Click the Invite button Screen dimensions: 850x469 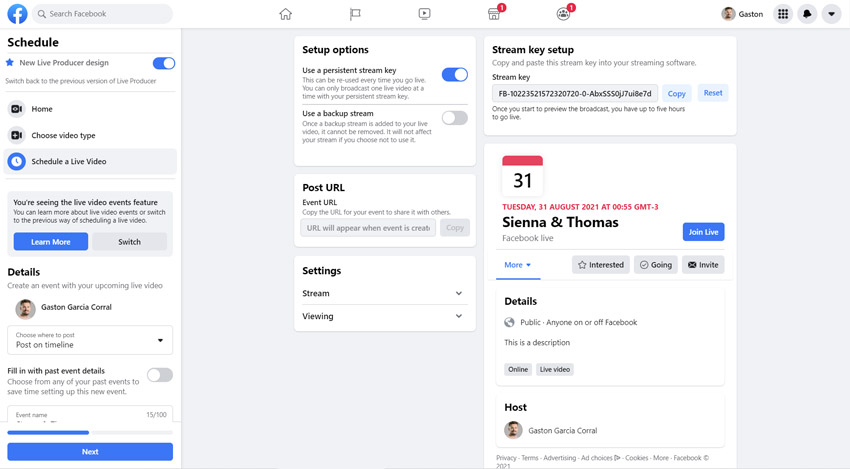[x=703, y=265]
